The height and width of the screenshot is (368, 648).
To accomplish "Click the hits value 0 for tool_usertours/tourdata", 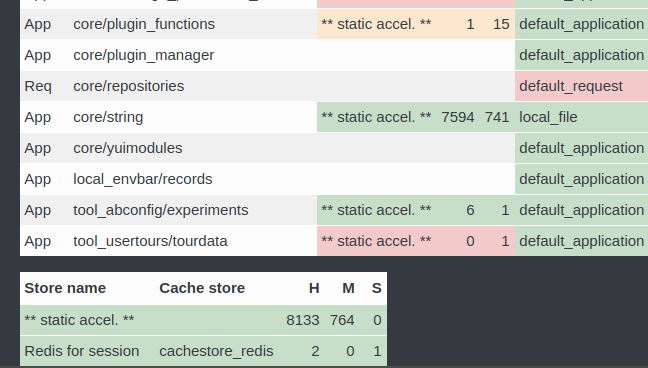I will pos(470,241).
